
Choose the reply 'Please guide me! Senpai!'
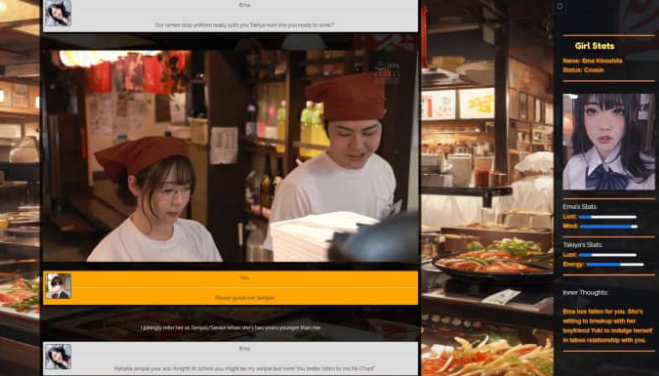244,298
